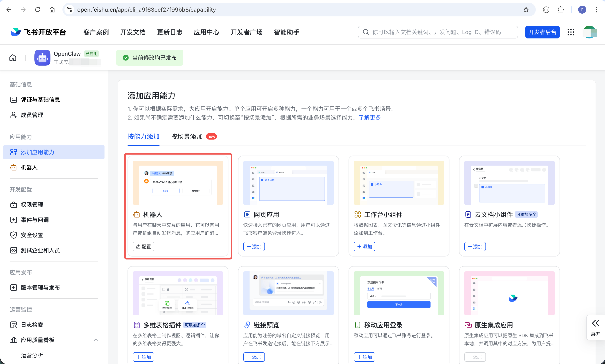
Task: Click the search magnifier icon
Action: click(x=366, y=32)
